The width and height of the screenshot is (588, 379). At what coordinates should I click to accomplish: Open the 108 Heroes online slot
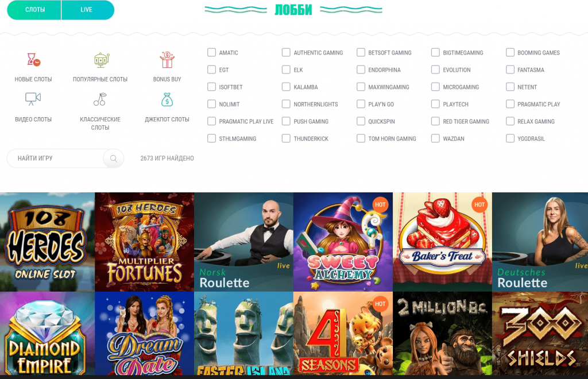(47, 242)
